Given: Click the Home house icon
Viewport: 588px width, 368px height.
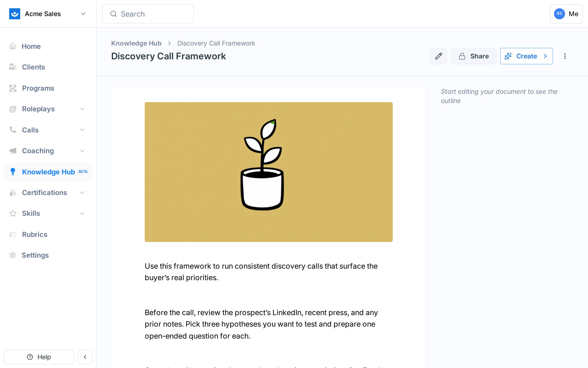Looking at the screenshot, I should click(13, 46).
